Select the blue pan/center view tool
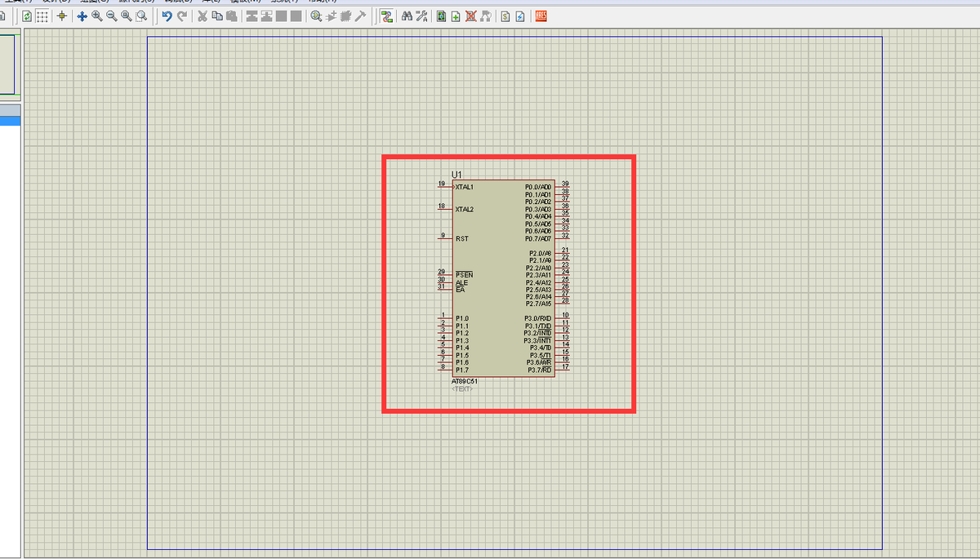 click(82, 16)
